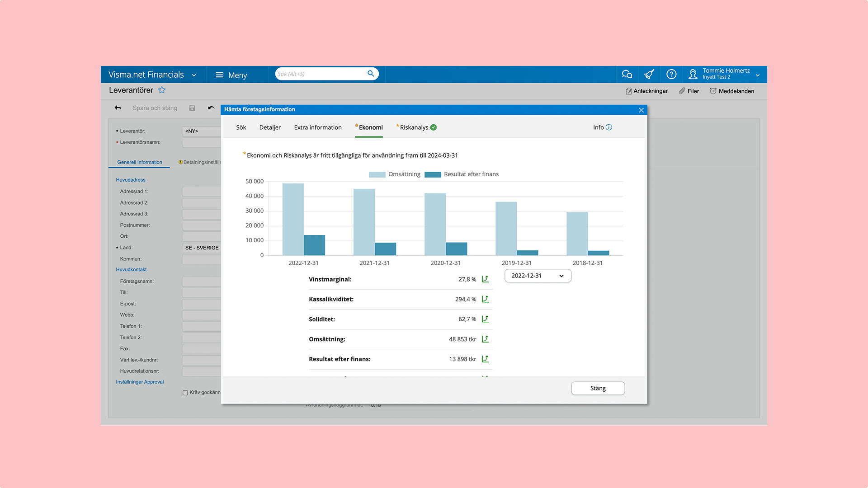Switch to the Detaljer tab
This screenshot has height=488, width=868.
pos(270,127)
